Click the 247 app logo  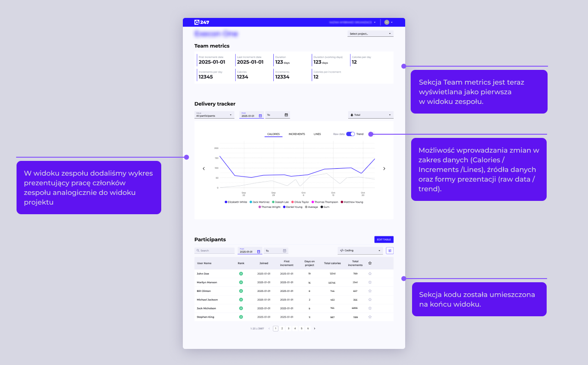point(201,22)
